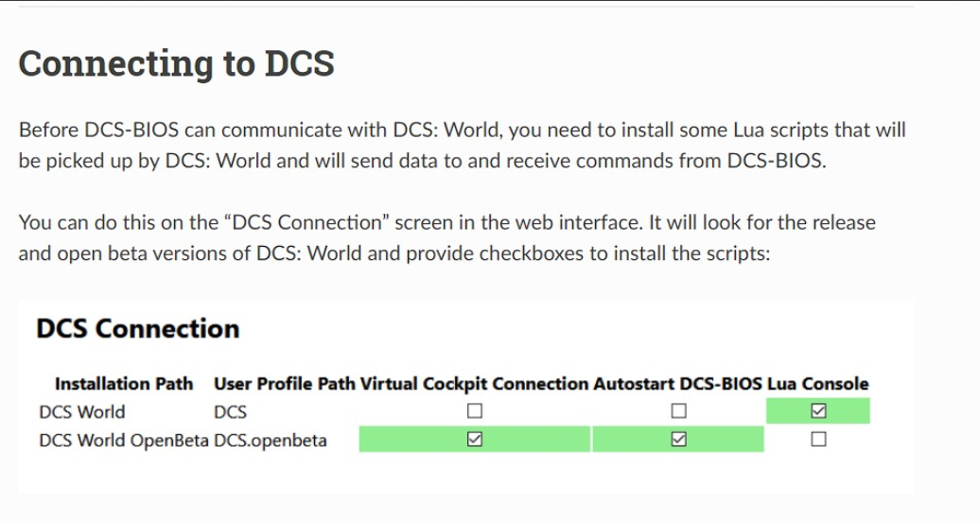Click the Autostart DCS-BIOS column header

pyautogui.click(x=677, y=384)
